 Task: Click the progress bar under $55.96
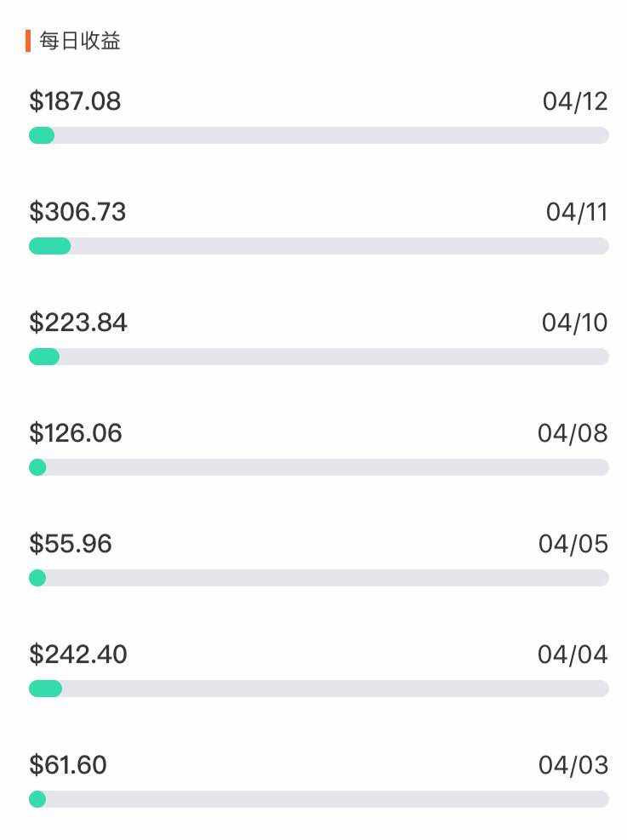pos(319,578)
